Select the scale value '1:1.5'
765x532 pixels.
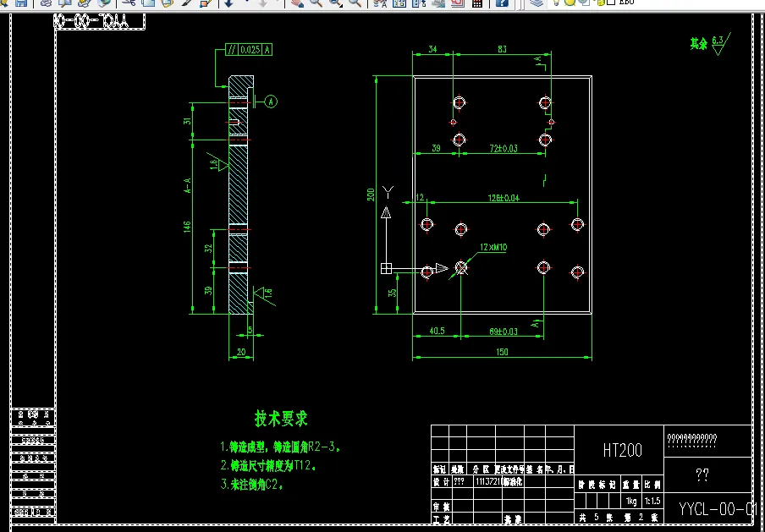click(652, 501)
